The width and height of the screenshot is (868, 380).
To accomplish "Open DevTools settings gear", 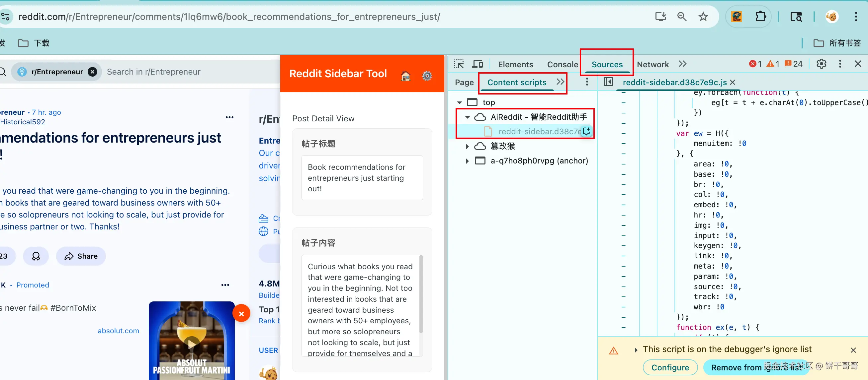I will point(821,64).
